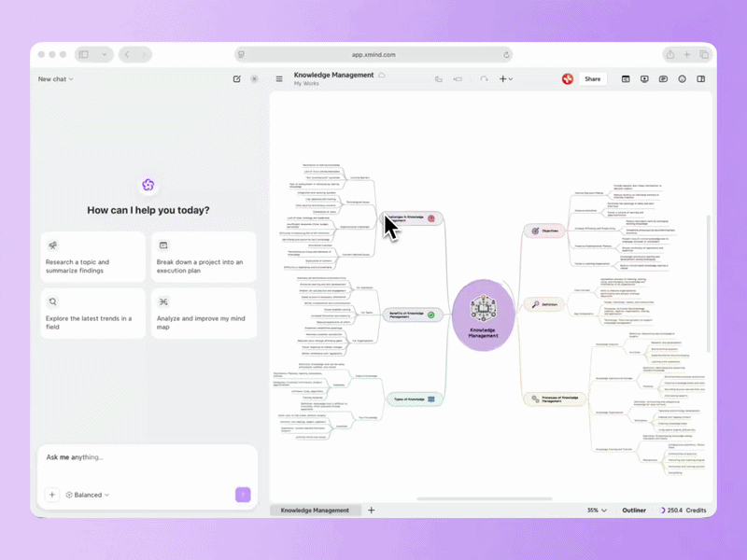This screenshot has height=560, width=747.
Task: Click the browser share icon
Action: pyautogui.click(x=670, y=55)
